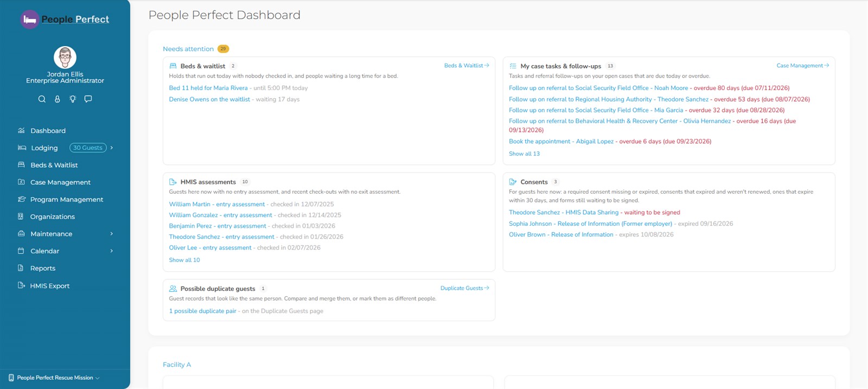Open Organizations menu item

click(x=53, y=216)
